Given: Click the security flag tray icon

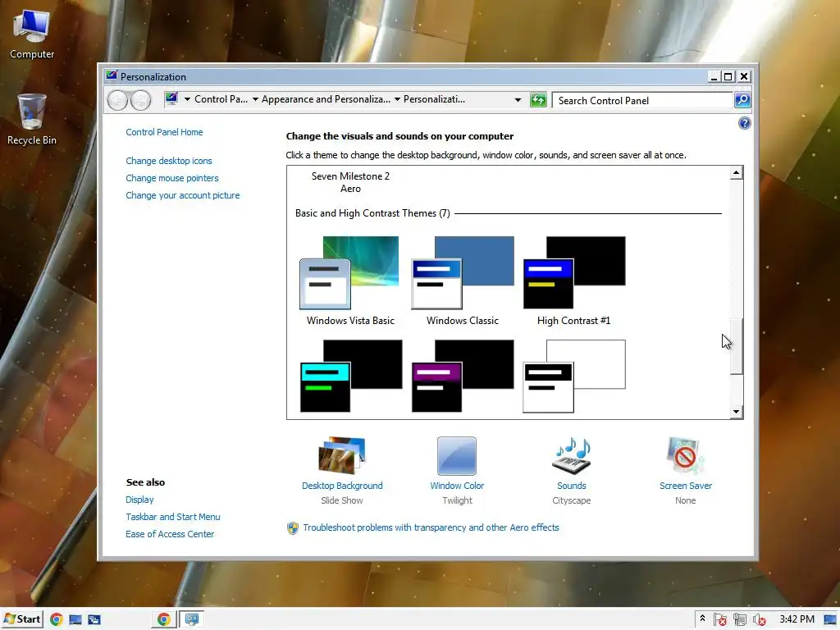Looking at the screenshot, I should 719,620.
